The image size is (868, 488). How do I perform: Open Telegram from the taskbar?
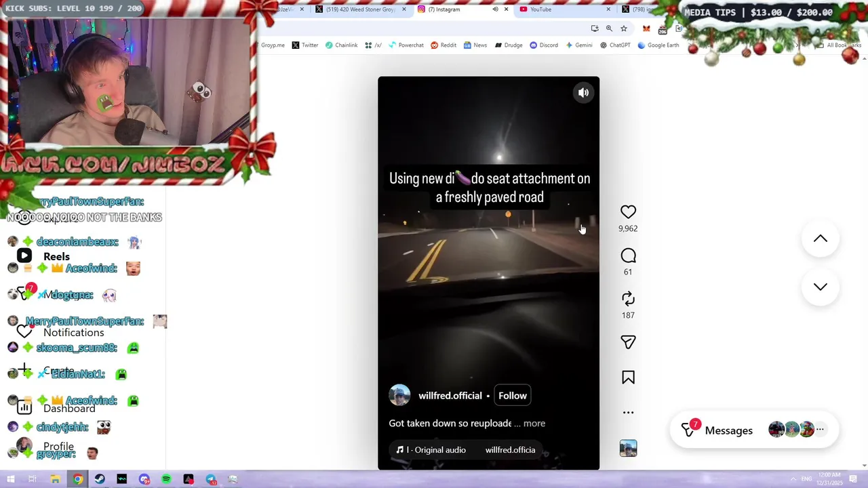coord(211,479)
